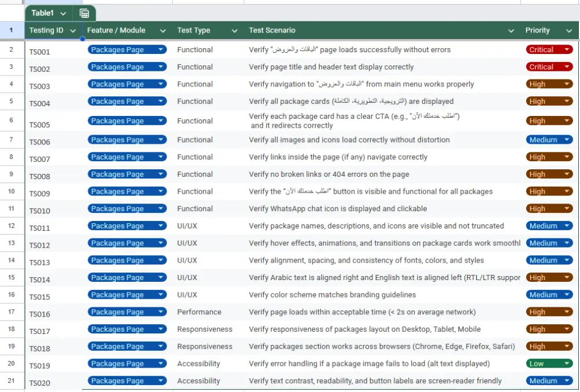This screenshot has width=580, height=392.
Task: Open Medium priority chip in TS006 row
Action: coord(549,140)
